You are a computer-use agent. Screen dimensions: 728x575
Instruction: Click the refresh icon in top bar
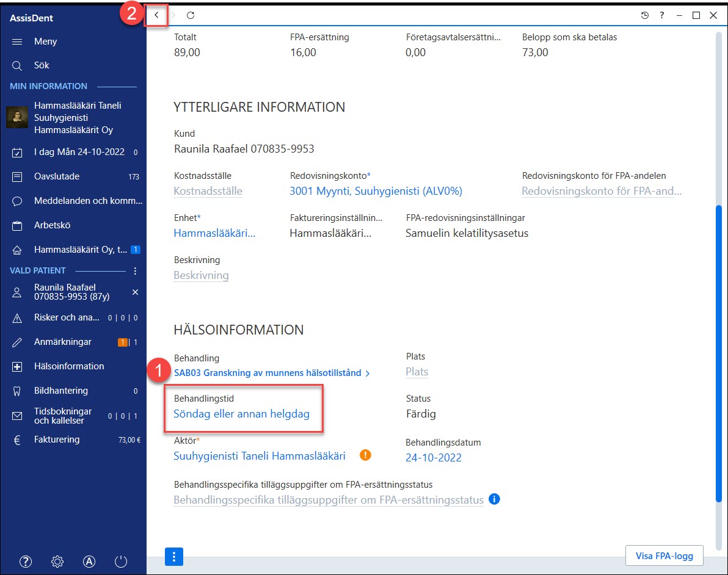[x=191, y=15]
